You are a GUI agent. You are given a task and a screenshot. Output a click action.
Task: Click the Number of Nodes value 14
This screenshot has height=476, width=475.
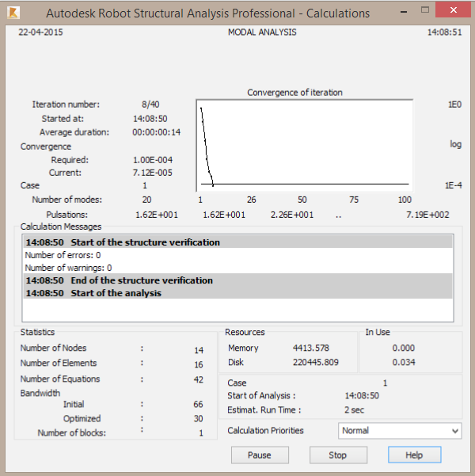[199, 350]
